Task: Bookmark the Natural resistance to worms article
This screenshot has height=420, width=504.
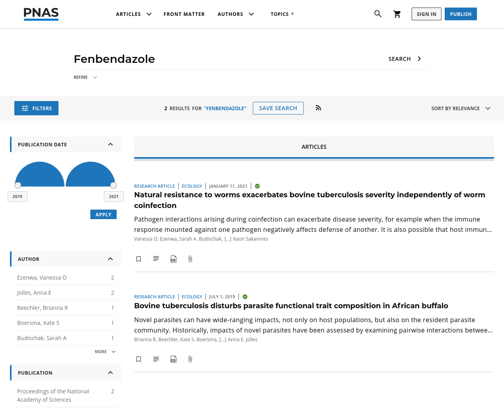Action: [139, 259]
